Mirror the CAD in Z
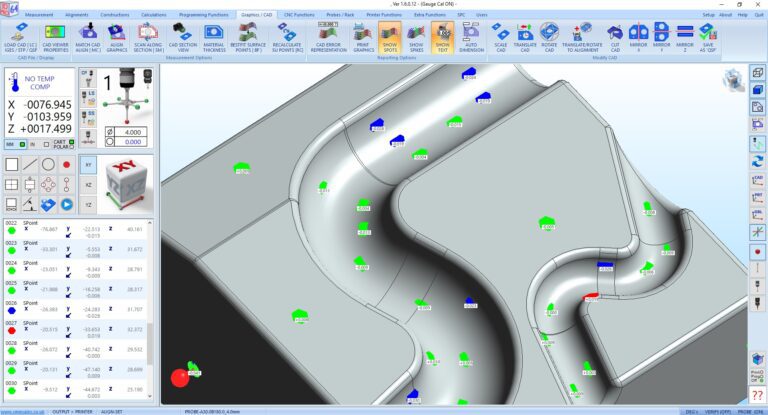Viewport: 768px width, 415px height. [685, 38]
